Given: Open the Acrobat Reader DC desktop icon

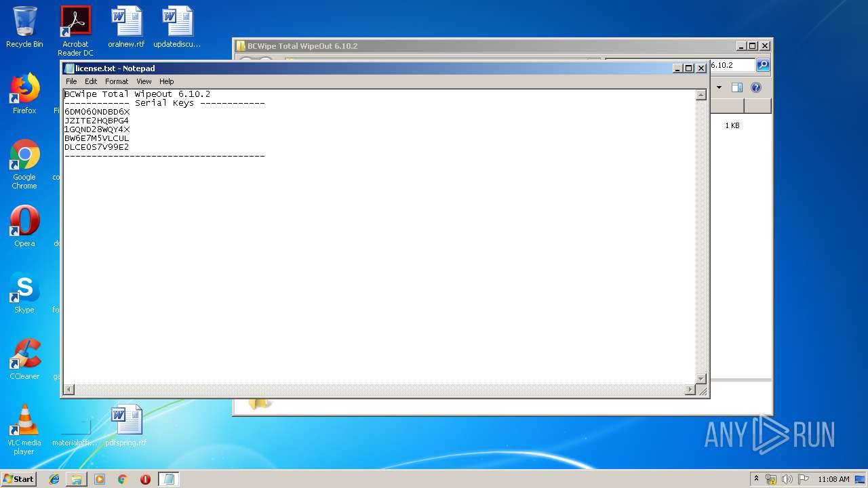Looking at the screenshot, I should click(75, 31).
